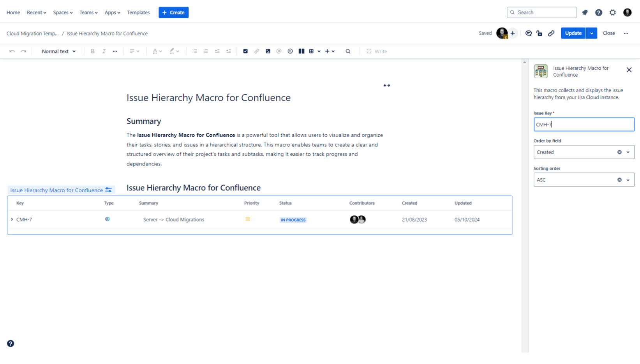Insert an image into the page
Viewport: 640px width, 364px height.
click(x=268, y=51)
